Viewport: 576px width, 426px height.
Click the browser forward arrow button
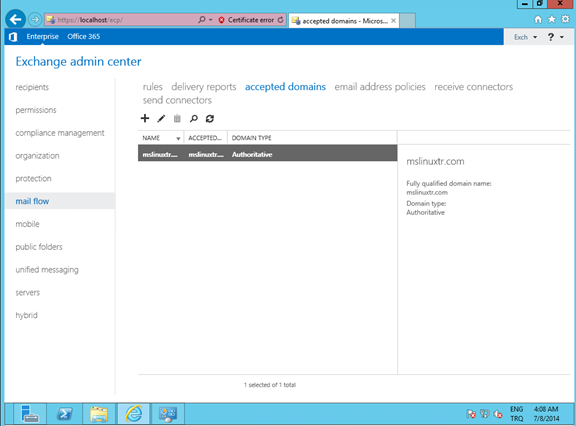tap(35, 19)
